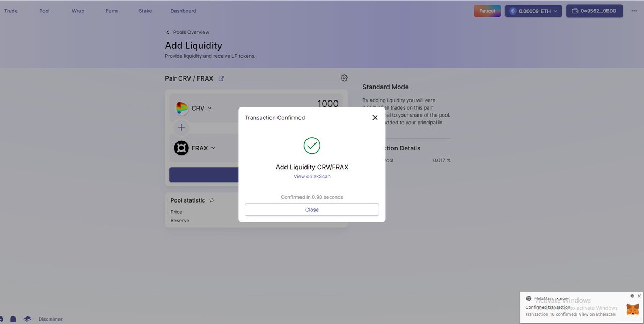
Task: Open the Trade menu
Action: (x=11, y=11)
